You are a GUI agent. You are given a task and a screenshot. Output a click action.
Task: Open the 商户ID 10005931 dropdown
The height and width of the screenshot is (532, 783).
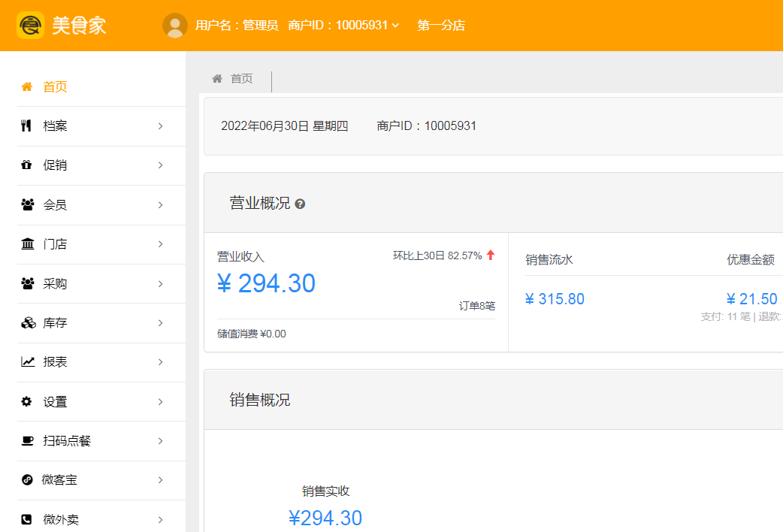343,26
